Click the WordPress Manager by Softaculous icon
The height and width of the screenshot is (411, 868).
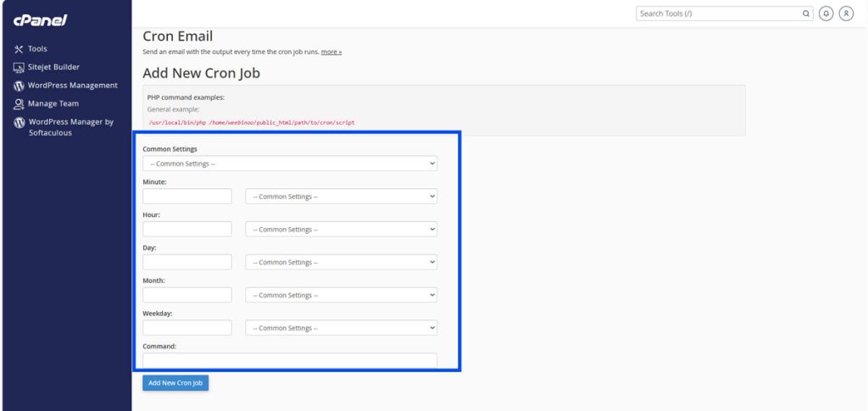(x=19, y=122)
